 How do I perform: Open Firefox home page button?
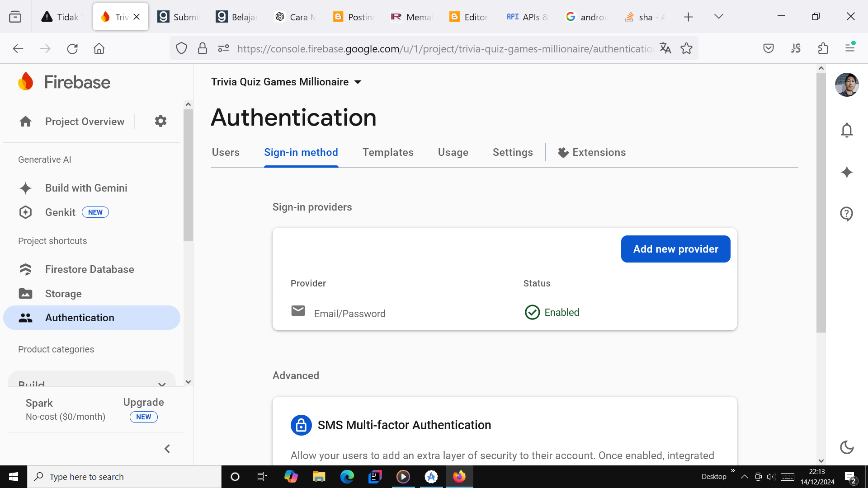pos(99,49)
